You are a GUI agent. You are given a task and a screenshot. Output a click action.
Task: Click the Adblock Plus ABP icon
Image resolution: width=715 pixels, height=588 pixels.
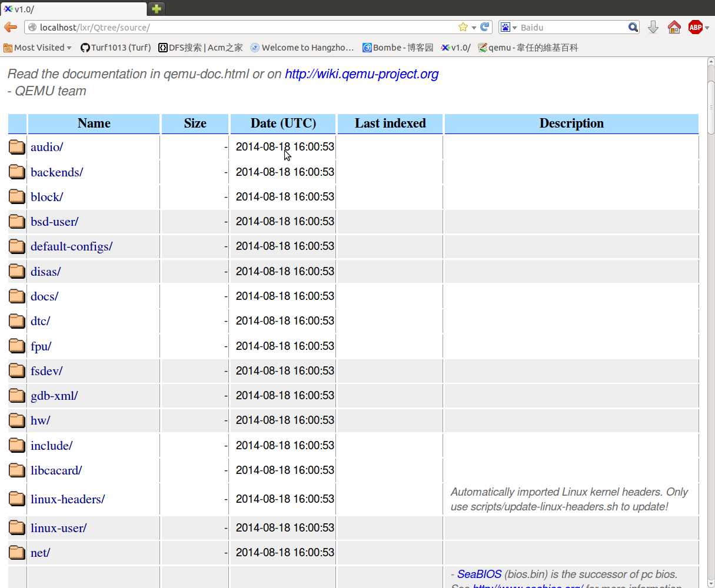click(695, 27)
